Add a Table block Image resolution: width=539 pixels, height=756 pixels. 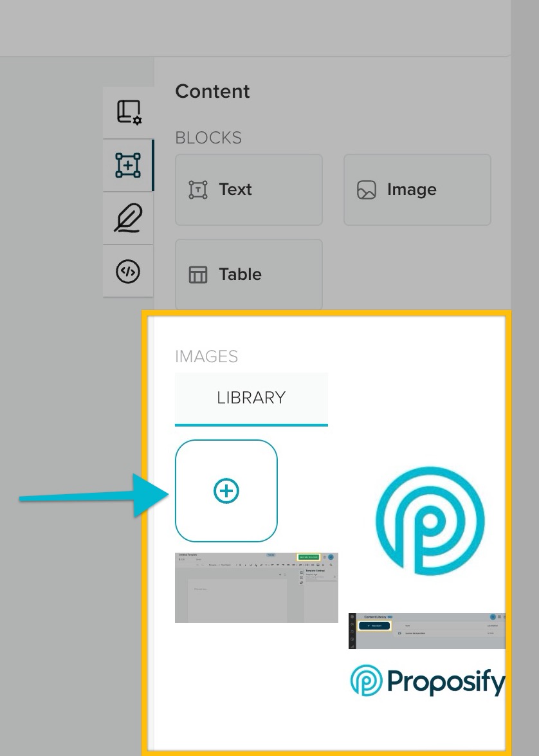[x=249, y=274]
